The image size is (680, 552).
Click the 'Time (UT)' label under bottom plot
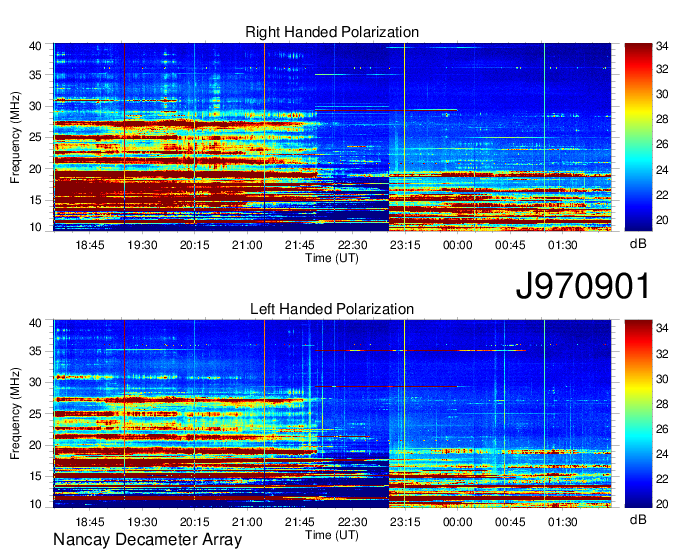click(x=332, y=535)
